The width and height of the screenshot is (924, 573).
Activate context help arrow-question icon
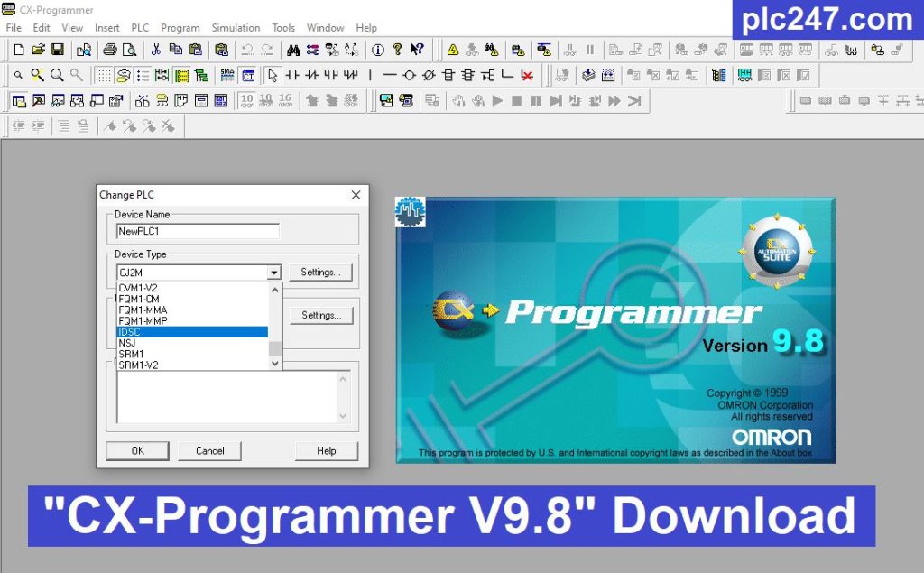pyautogui.click(x=417, y=50)
